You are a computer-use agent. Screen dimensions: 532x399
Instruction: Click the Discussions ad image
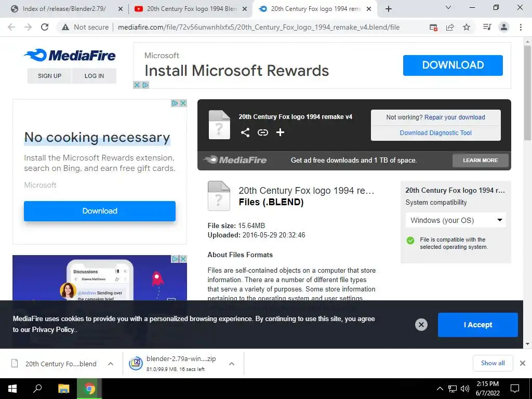pyautogui.click(x=99, y=277)
